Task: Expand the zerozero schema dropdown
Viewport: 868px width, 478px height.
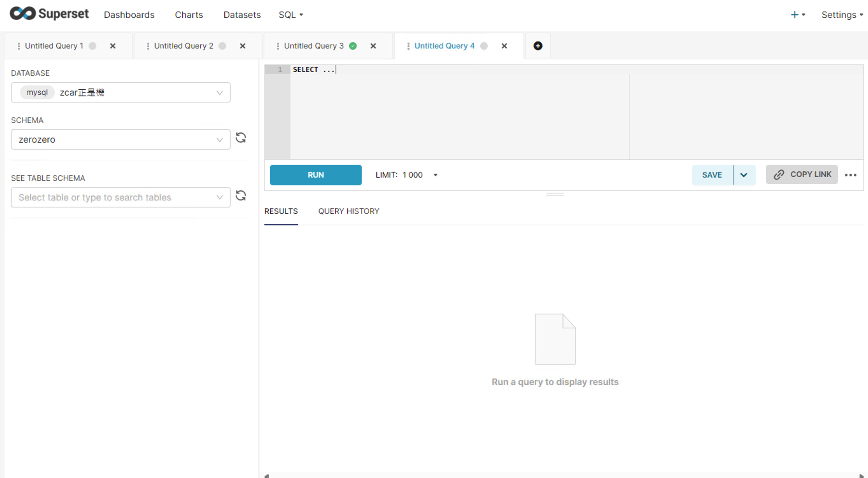Action: coord(219,140)
